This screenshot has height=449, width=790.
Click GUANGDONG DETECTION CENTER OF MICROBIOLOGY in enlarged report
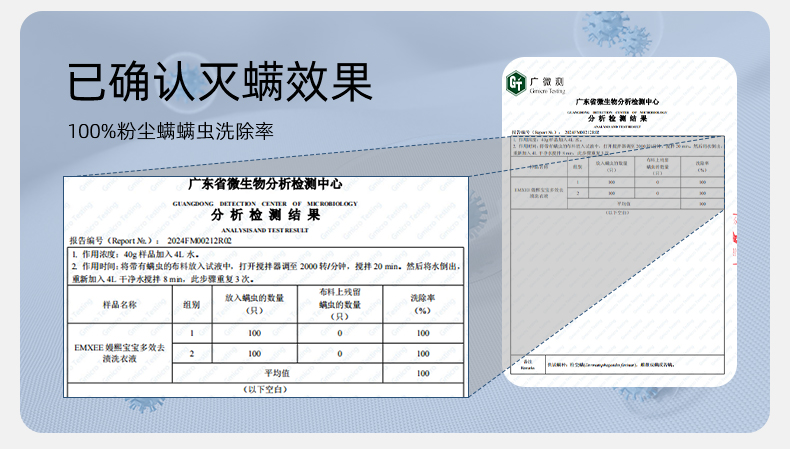click(x=265, y=204)
